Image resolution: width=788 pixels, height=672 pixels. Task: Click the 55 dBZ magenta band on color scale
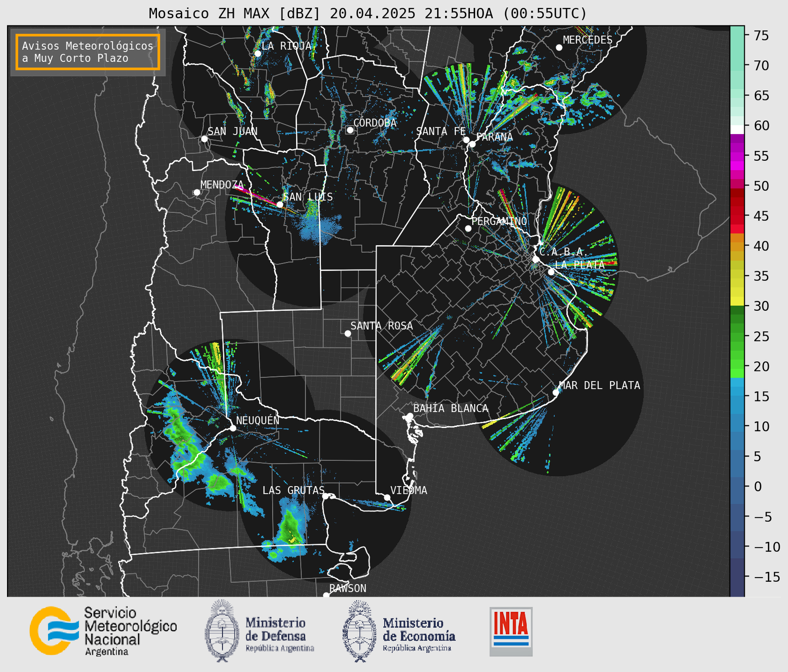click(x=737, y=156)
